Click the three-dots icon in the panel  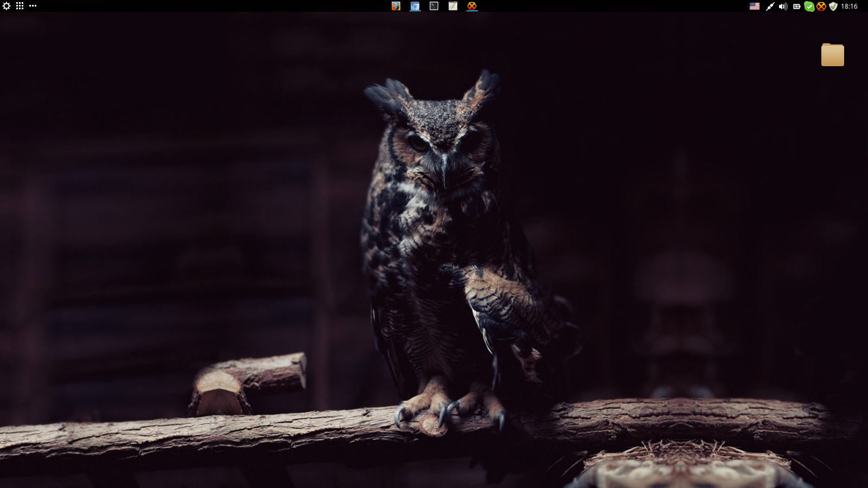[x=33, y=6]
